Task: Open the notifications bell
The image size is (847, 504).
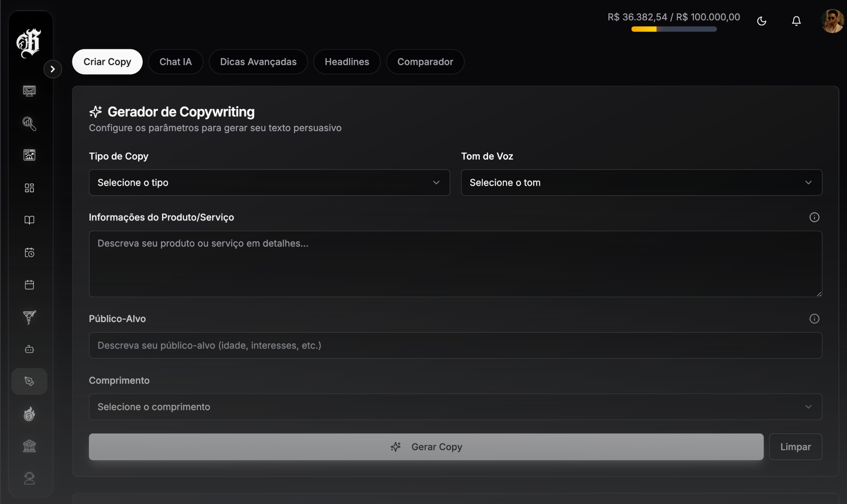Action: (796, 21)
